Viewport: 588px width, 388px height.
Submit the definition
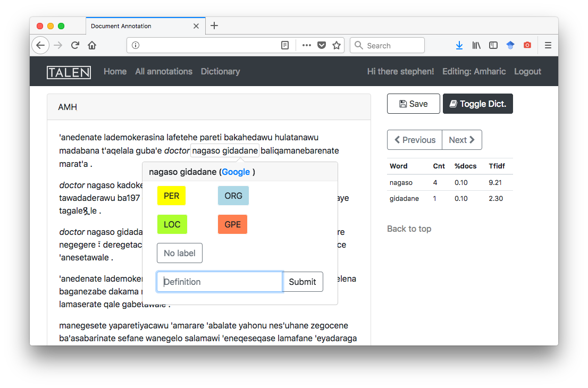click(x=303, y=282)
